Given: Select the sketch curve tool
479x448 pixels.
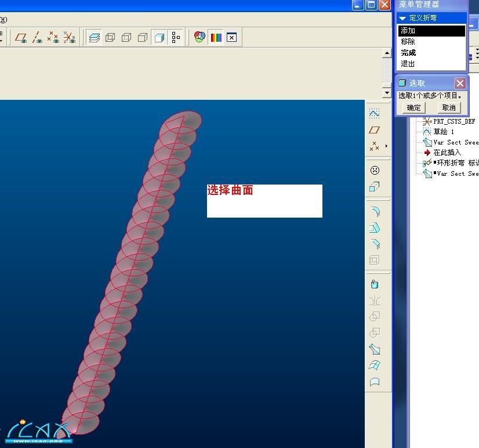Looking at the screenshot, I should click(x=375, y=114).
